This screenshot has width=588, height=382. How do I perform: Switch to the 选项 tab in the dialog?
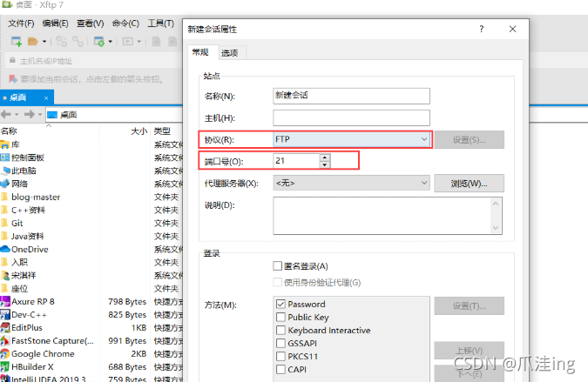point(229,53)
